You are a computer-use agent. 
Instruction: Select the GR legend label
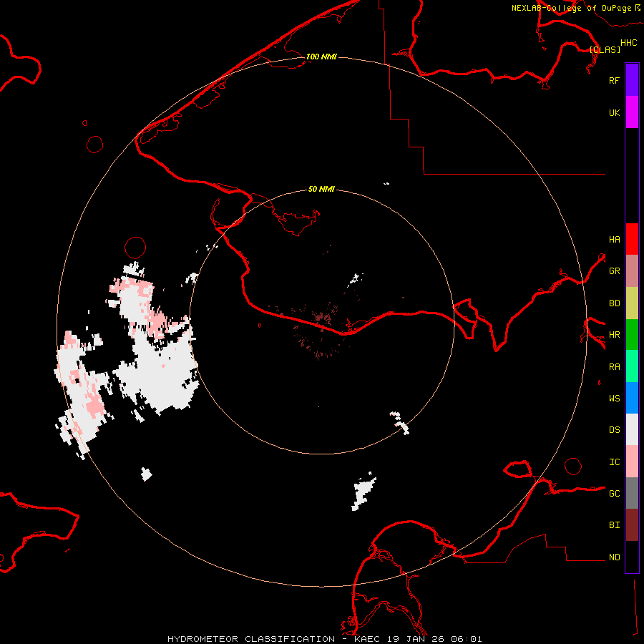tap(614, 271)
